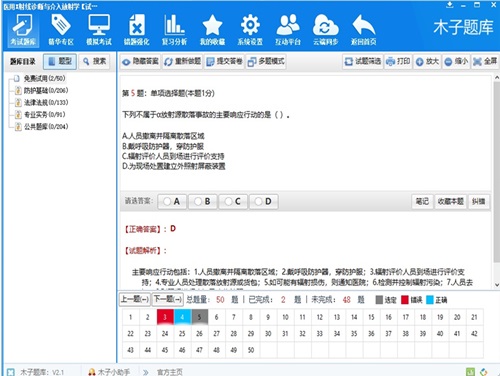Jump to question number 50 cell
Viewport: 500px width, 376px height.
coord(251,350)
